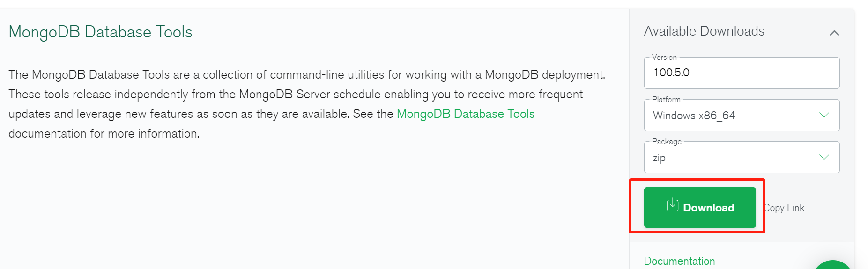Screen dimensions: 868x269
Task: Click the tools description paragraph text
Action: pyautogui.click(x=307, y=104)
